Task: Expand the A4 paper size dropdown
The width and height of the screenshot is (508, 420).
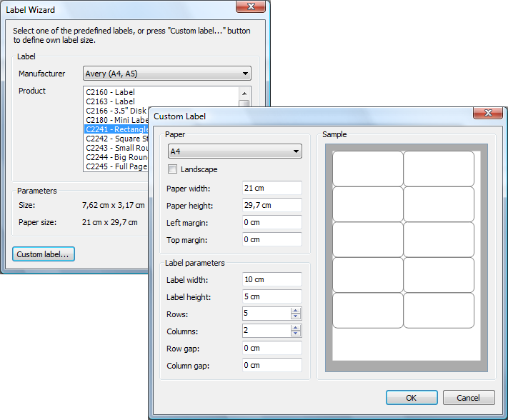Action: point(234,151)
